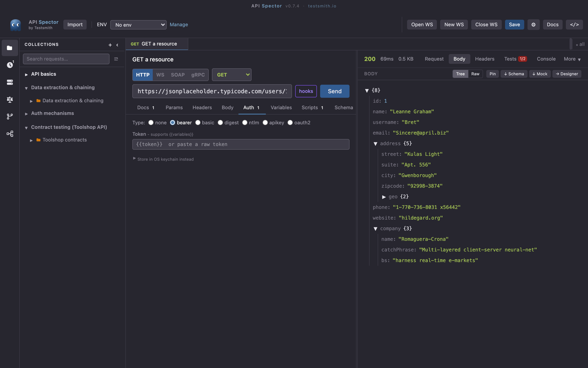
Task: Select the apikey auth type
Action: click(265, 123)
